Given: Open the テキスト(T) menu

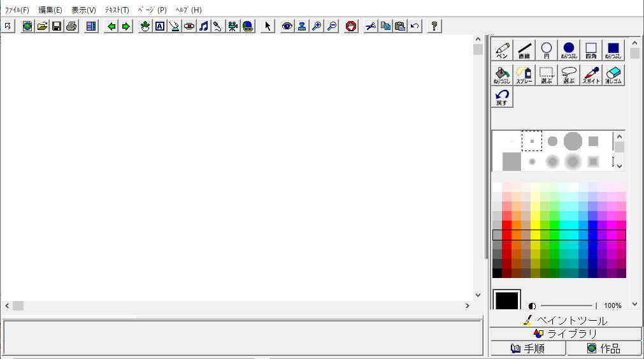Looking at the screenshot, I should point(117,10).
